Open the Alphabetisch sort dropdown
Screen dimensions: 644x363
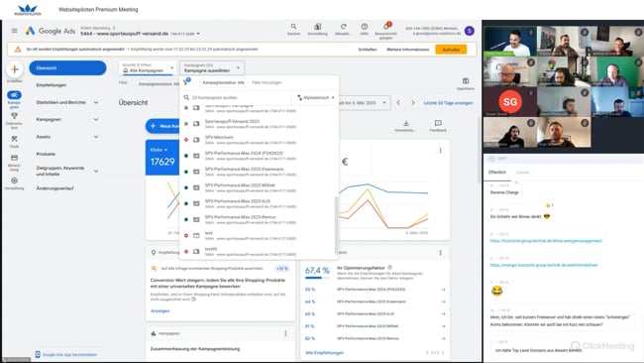click(x=315, y=97)
